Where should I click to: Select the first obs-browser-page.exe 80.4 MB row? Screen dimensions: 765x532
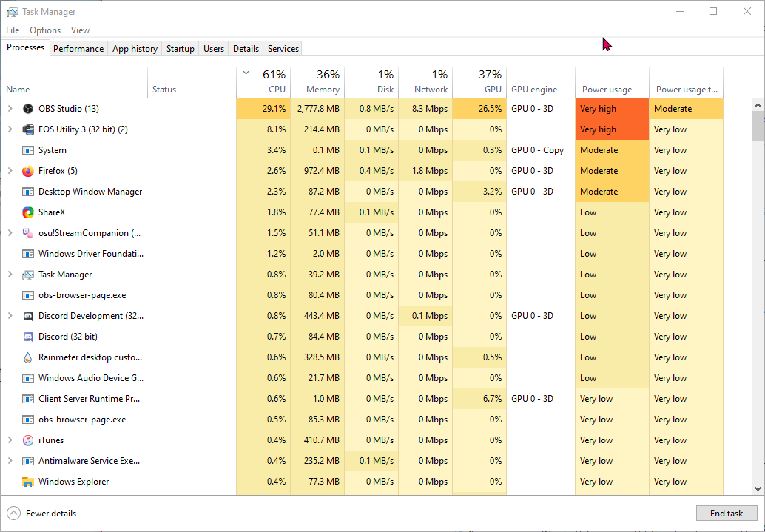click(362, 295)
